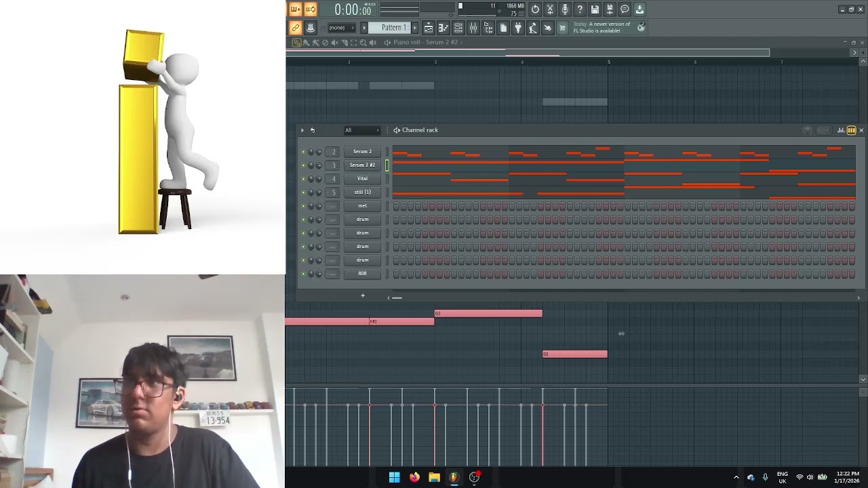Open the channel rack 'All' filter dropdown
Viewport: 868px width, 488px height.
[361, 130]
